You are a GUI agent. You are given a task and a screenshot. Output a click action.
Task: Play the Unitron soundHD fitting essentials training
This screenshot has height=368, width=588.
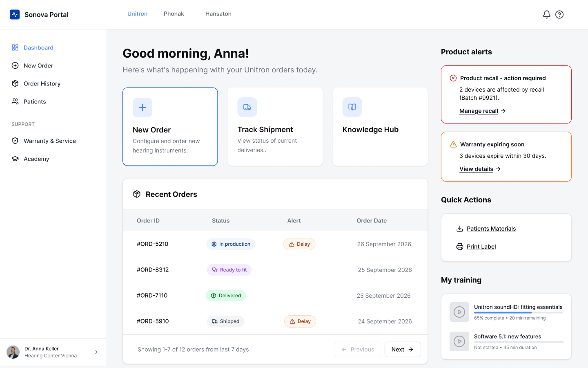click(x=459, y=312)
